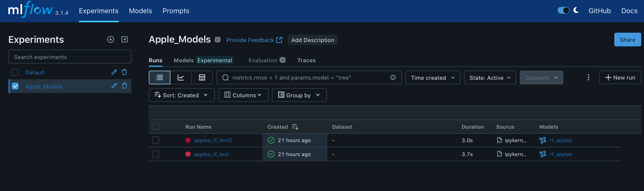Open the Time created dropdown
644x191 pixels.
(x=432, y=78)
